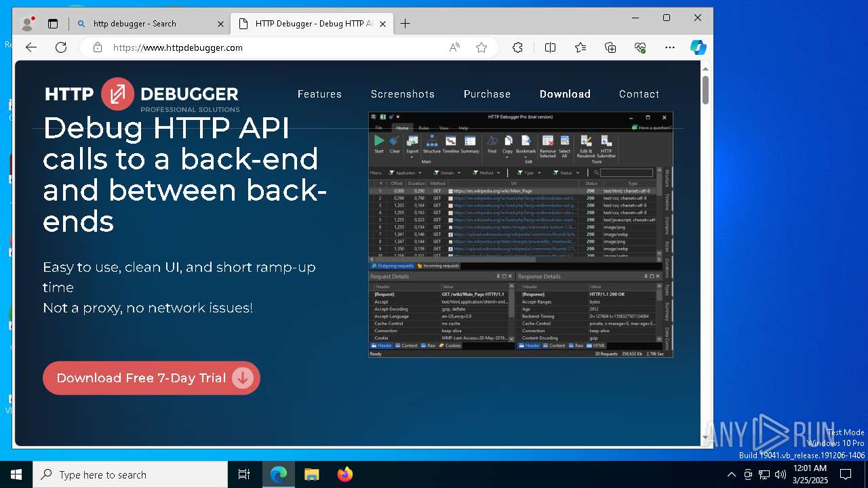The image size is (868, 488).
Task: Open the volume control icon
Action: pyautogui.click(x=781, y=474)
